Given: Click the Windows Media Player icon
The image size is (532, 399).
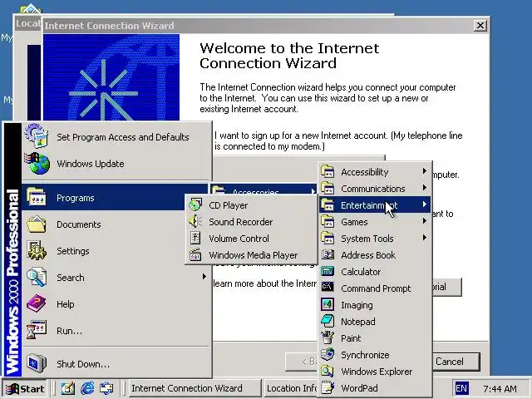Looking at the screenshot, I should (x=195, y=255).
